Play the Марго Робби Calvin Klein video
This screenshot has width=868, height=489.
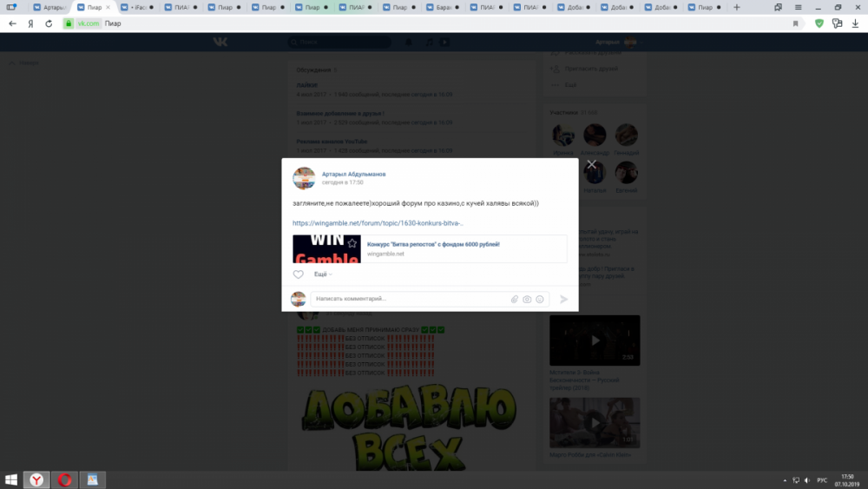click(595, 422)
